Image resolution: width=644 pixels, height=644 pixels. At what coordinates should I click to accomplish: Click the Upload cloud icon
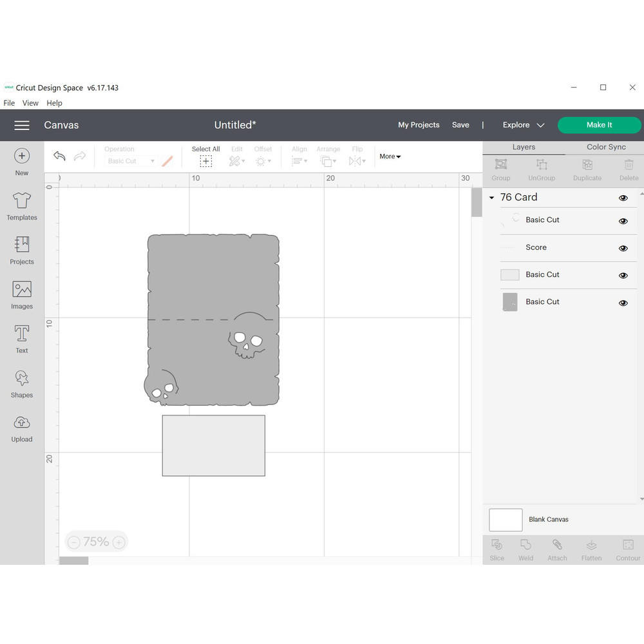click(22, 422)
